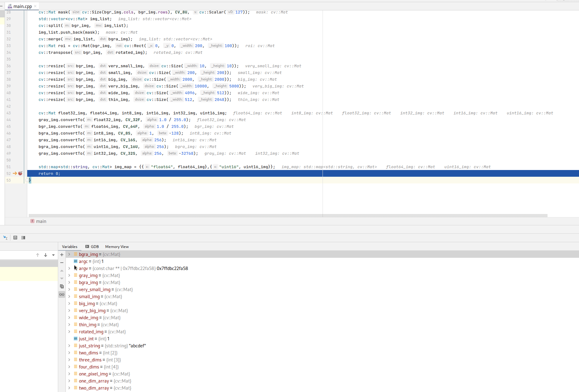Click struct icon beside very_big_img

click(76, 310)
